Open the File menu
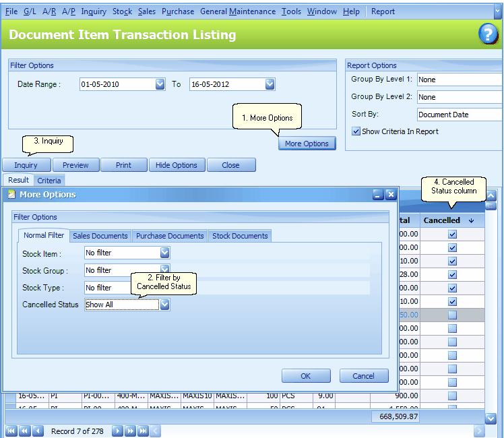The height and width of the screenshot is (438, 504). [x=11, y=11]
